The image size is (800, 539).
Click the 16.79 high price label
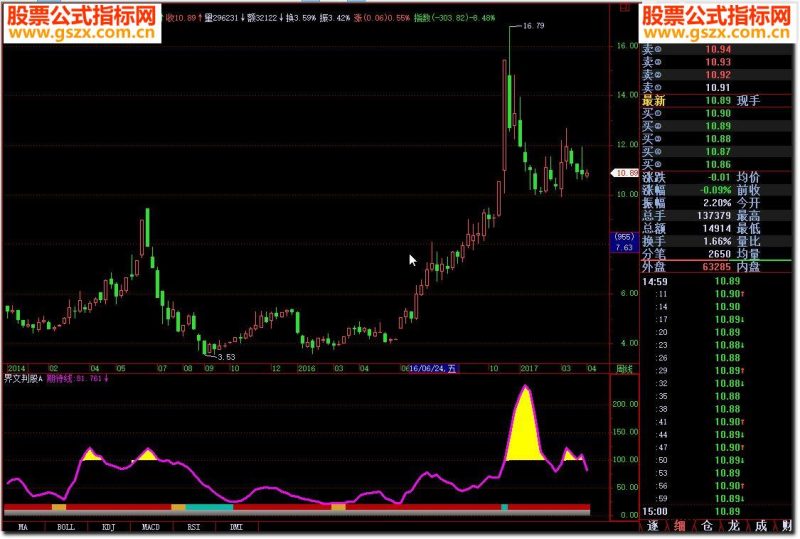point(534,26)
